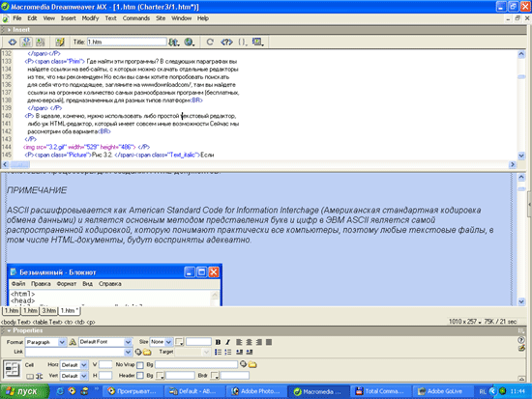Select table.Text tag in tag selector
The width and height of the screenshot is (532, 399).
[x=47, y=322]
